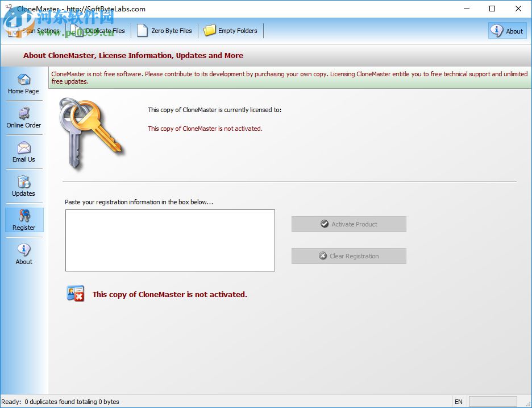Select Email Us in sidebar
This screenshot has width=532, height=408.
pos(24,152)
